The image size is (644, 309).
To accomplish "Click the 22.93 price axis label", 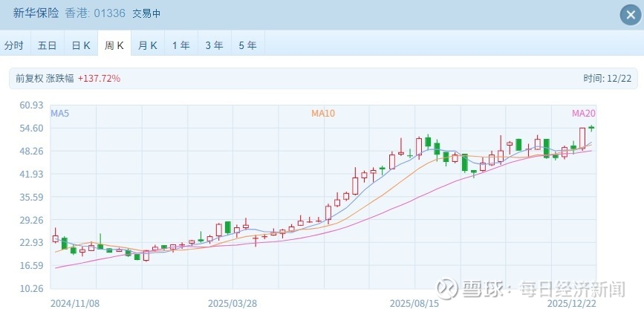I will (31, 242).
